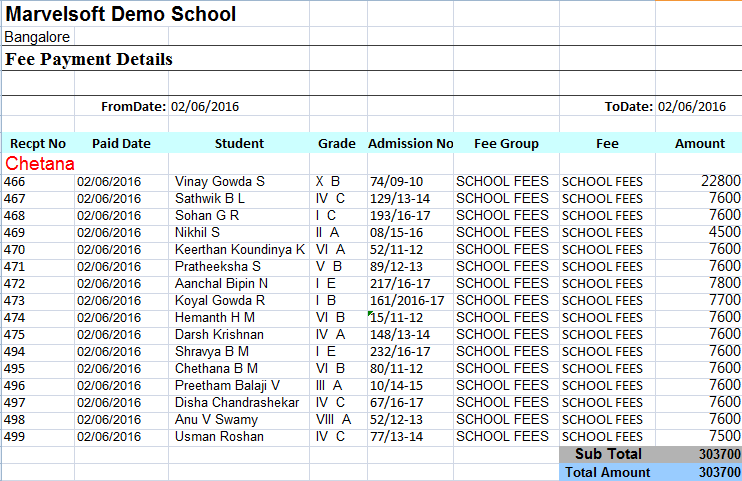Click the Marvelsoft Demo School title cell
The image size is (742, 481).
click(x=121, y=14)
